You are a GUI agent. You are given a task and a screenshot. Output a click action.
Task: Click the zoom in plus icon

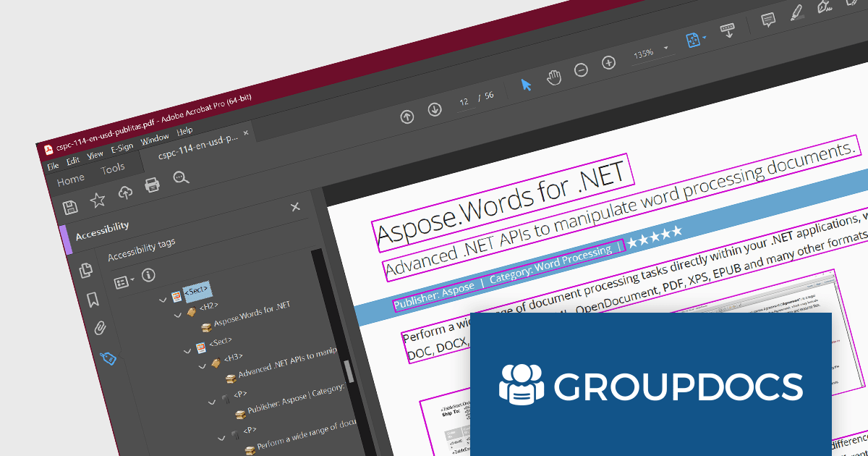609,63
